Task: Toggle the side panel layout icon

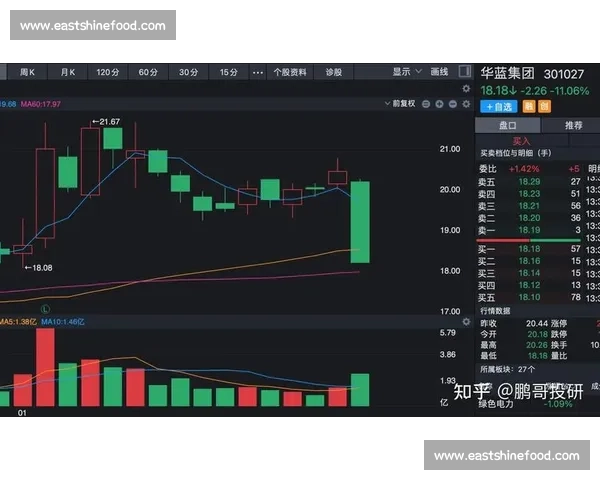Action: pos(465,71)
